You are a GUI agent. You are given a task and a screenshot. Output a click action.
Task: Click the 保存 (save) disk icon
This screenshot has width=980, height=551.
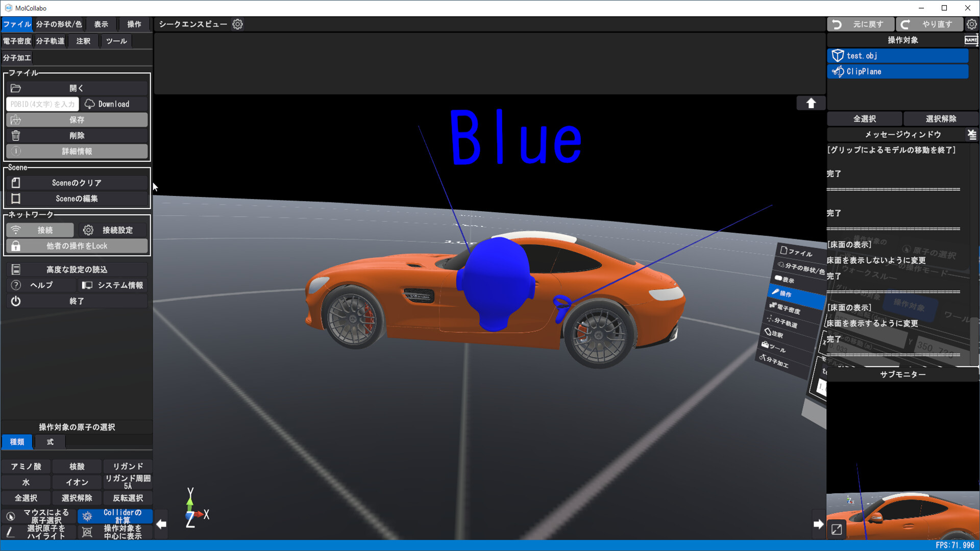pyautogui.click(x=15, y=119)
